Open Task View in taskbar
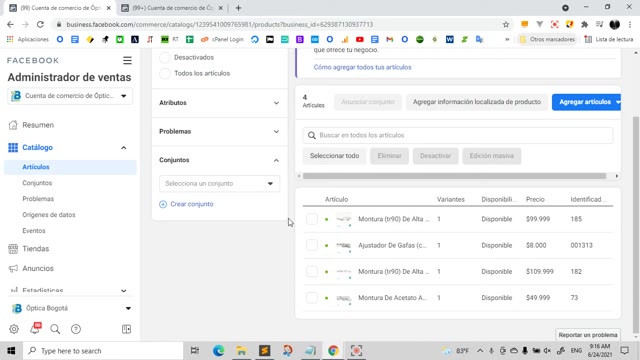 [195, 351]
